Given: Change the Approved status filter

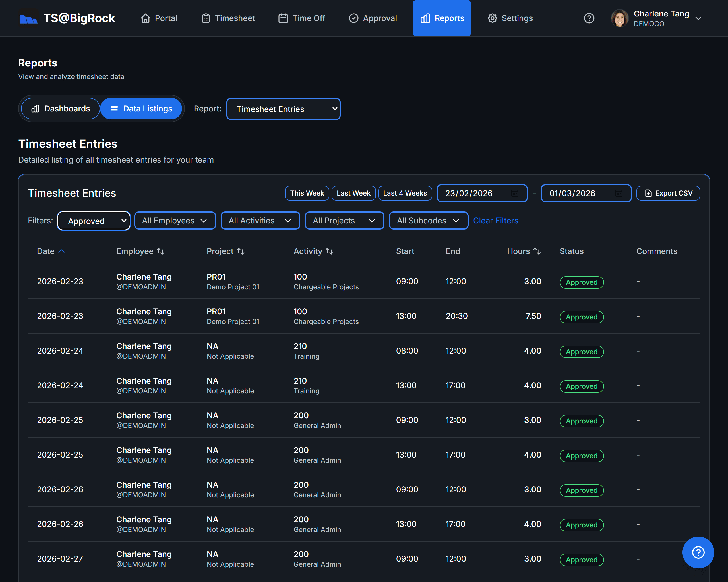Looking at the screenshot, I should (94, 221).
